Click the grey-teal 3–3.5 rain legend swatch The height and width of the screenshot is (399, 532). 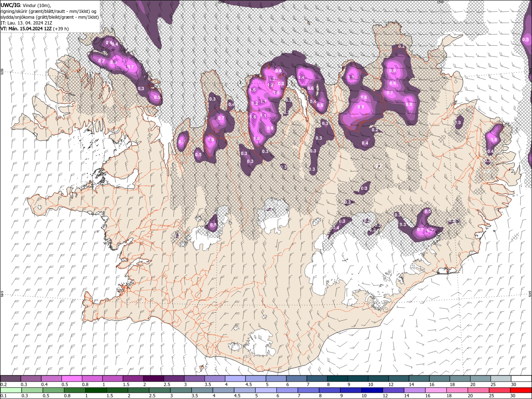tap(181, 390)
